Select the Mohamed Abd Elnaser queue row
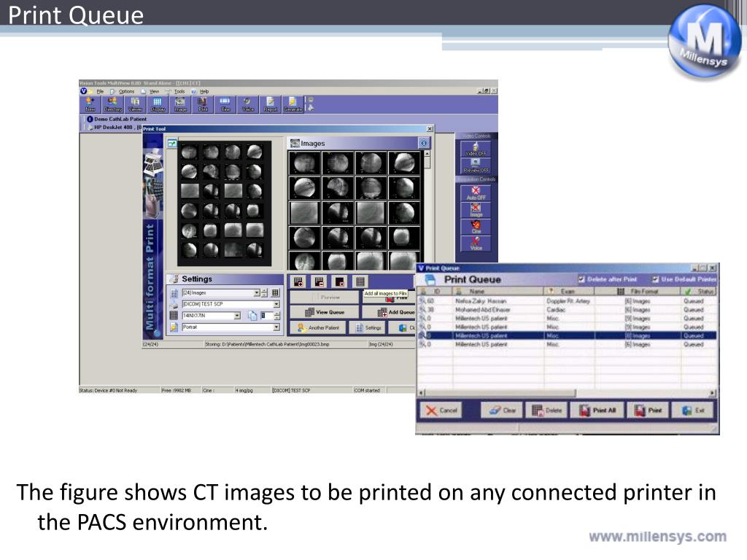This screenshot has height=560, width=747. pyautogui.click(x=567, y=309)
